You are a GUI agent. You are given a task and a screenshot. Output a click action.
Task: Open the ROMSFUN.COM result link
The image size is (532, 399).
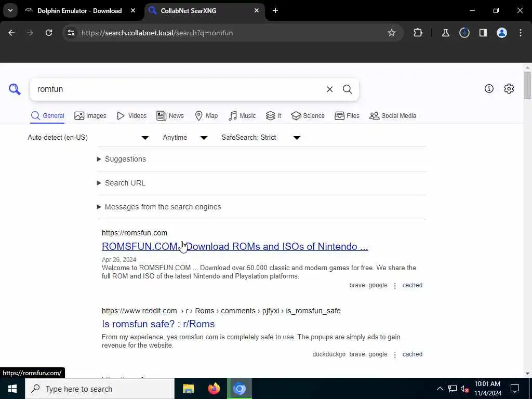pyautogui.click(x=235, y=246)
